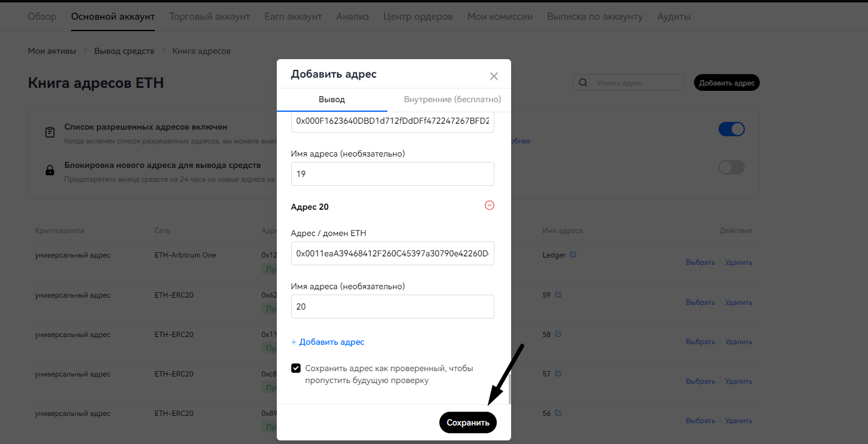The width and height of the screenshot is (868, 444).
Task: Click Выбрать for address 59
Action: pyautogui.click(x=701, y=302)
